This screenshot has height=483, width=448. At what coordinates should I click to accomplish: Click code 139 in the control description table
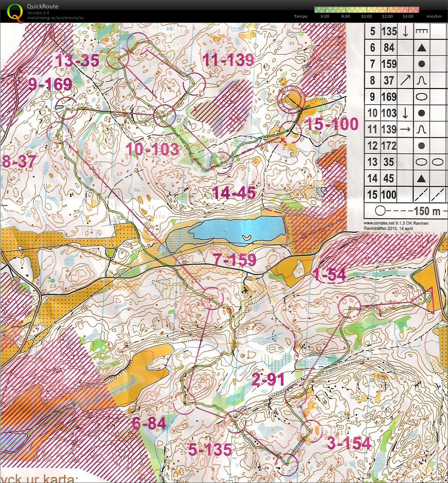(389, 129)
